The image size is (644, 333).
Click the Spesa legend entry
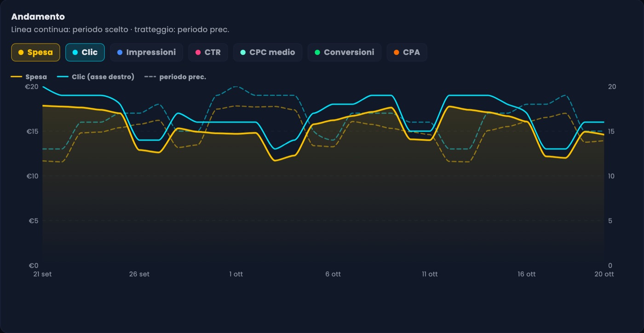pyautogui.click(x=29, y=77)
